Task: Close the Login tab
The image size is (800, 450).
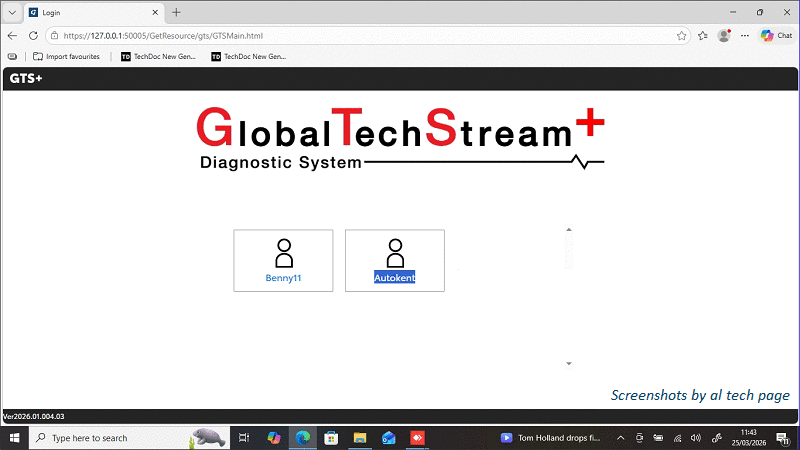Action: pyautogui.click(x=154, y=12)
